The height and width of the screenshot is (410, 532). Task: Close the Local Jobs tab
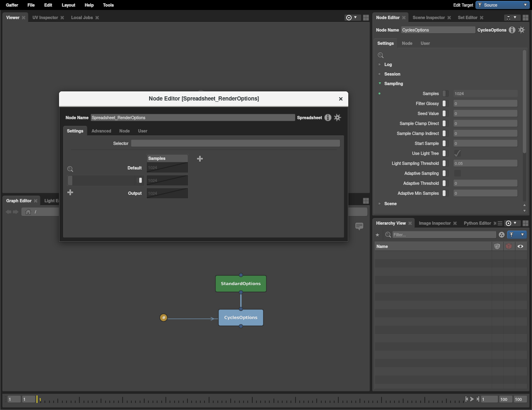[97, 17]
